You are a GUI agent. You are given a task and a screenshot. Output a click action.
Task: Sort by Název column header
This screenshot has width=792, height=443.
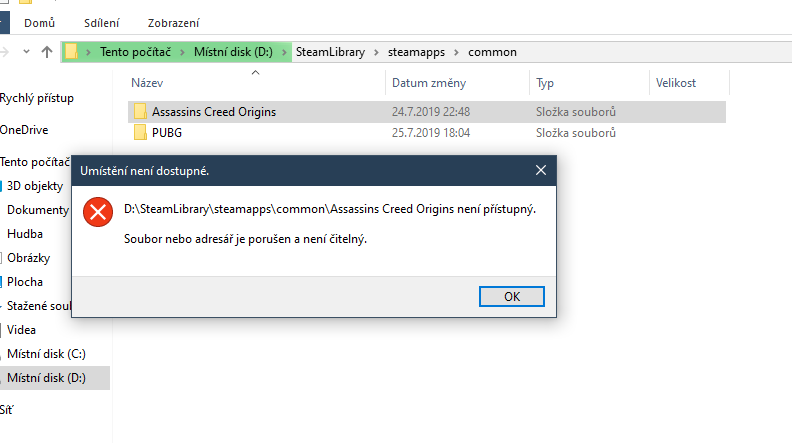click(147, 83)
